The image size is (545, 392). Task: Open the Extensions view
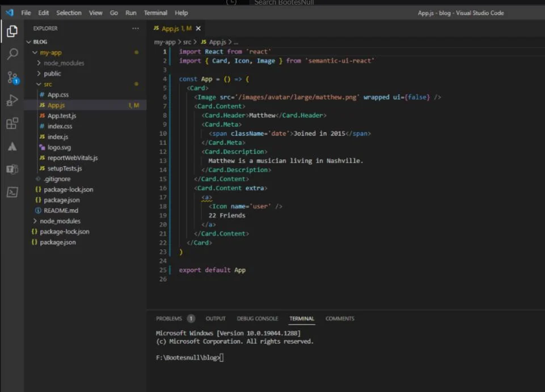12,123
